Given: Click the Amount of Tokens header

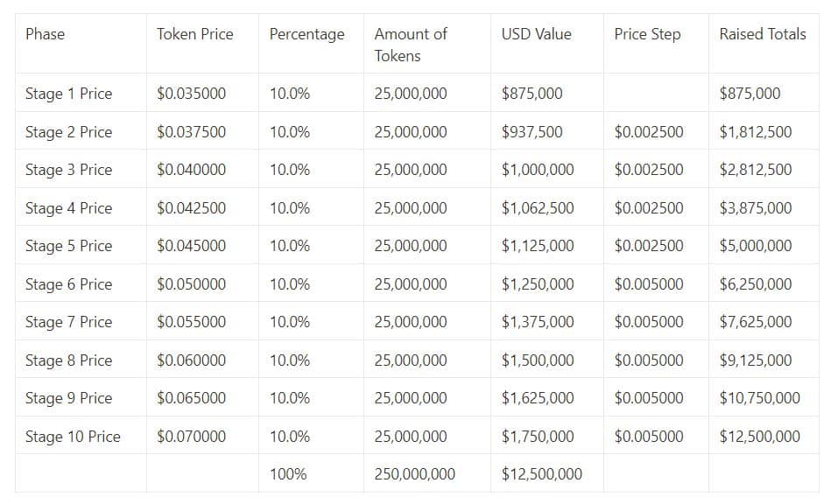Looking at the screenshot, I should 410,45.
